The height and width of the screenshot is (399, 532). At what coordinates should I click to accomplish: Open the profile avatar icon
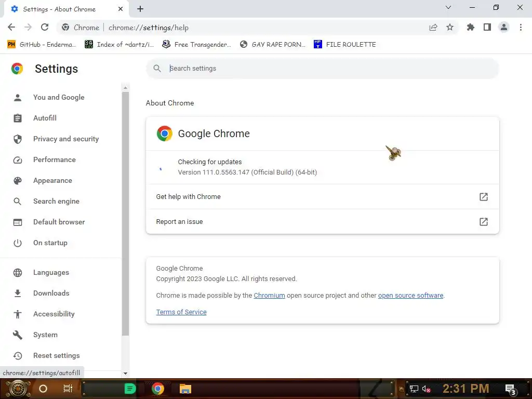point(504,27)
